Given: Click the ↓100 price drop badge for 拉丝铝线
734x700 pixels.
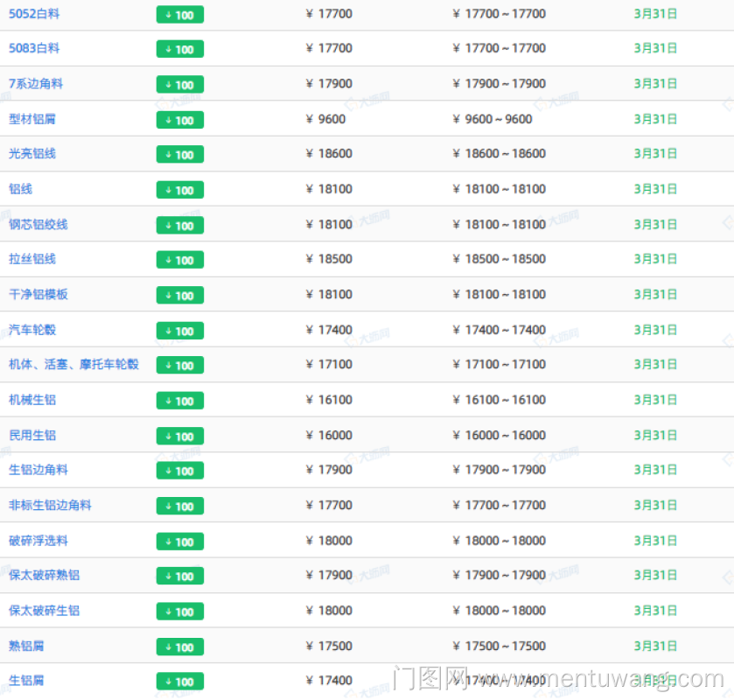Looking at the screenshot, I should 179,260.
